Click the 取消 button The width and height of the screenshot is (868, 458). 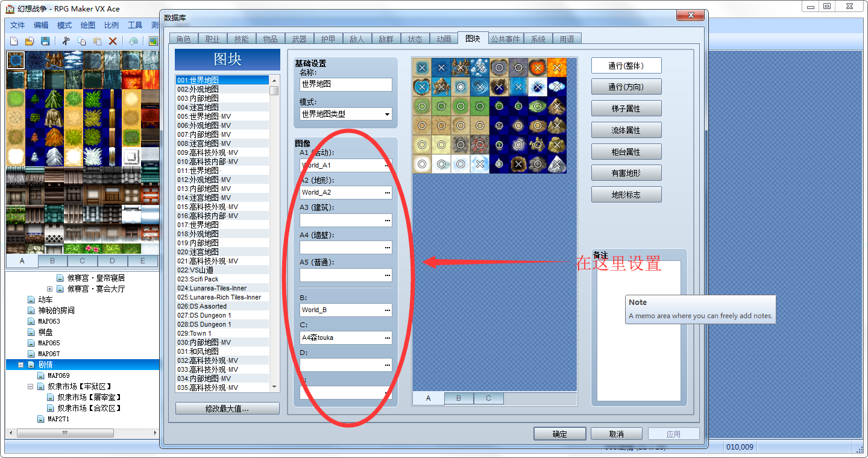click(616, 434)
